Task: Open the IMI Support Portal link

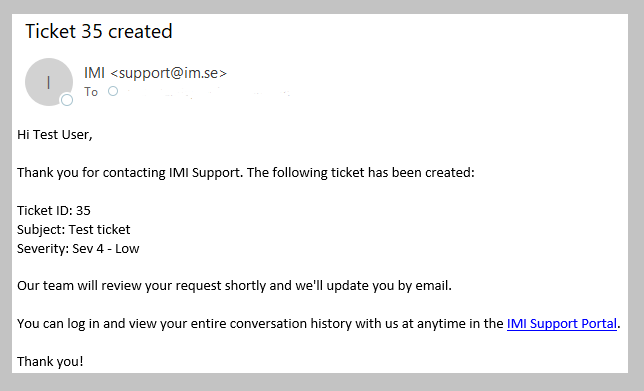Action: (x=561, y=324)
